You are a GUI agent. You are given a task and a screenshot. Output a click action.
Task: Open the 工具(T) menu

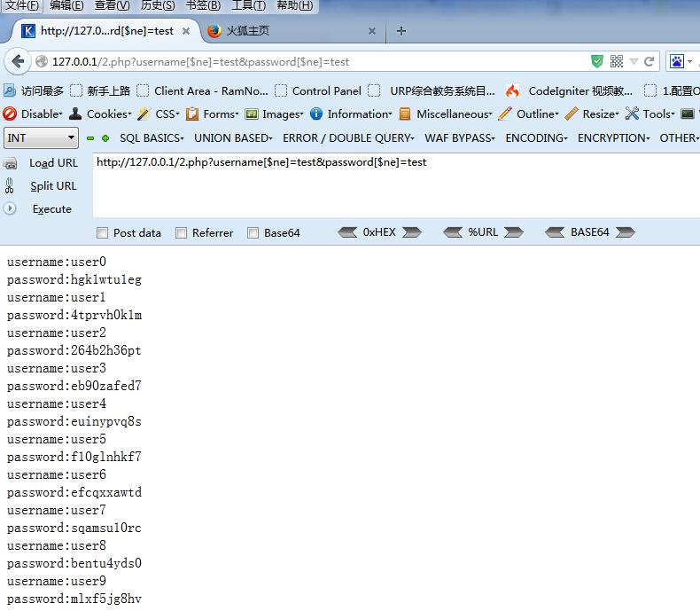point(249,6)
